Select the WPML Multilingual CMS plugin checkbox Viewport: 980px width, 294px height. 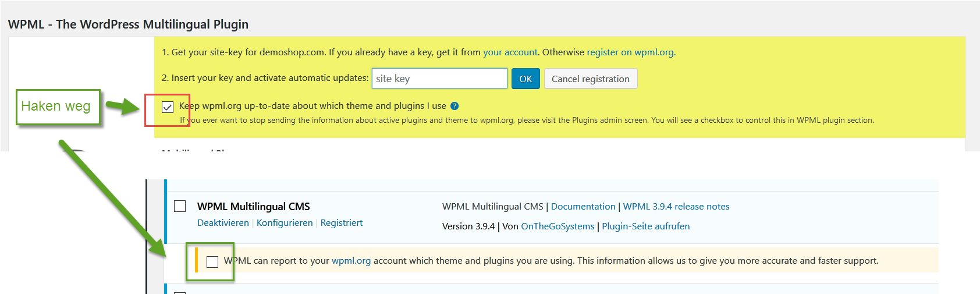click(180, 206)
